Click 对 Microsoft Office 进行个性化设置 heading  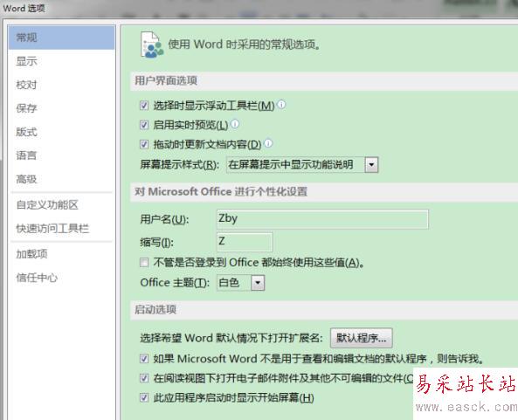[221, 191]
